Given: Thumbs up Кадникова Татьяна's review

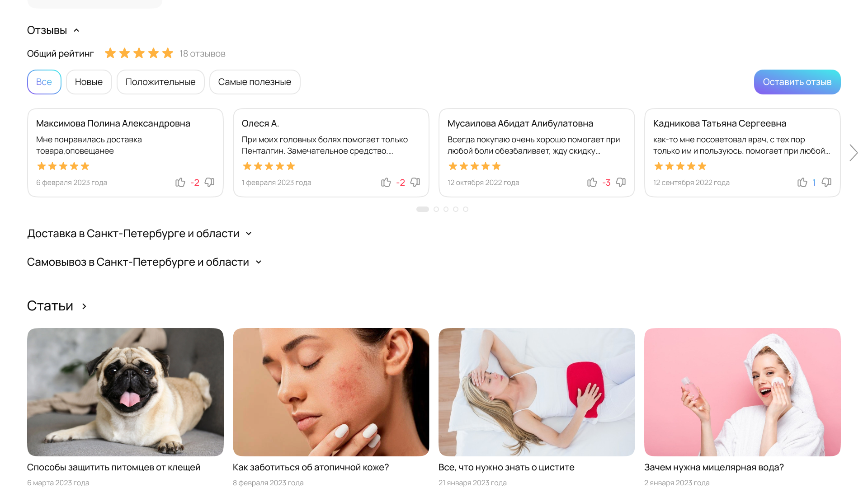Looking at the screenshot, I should (802, 183).
